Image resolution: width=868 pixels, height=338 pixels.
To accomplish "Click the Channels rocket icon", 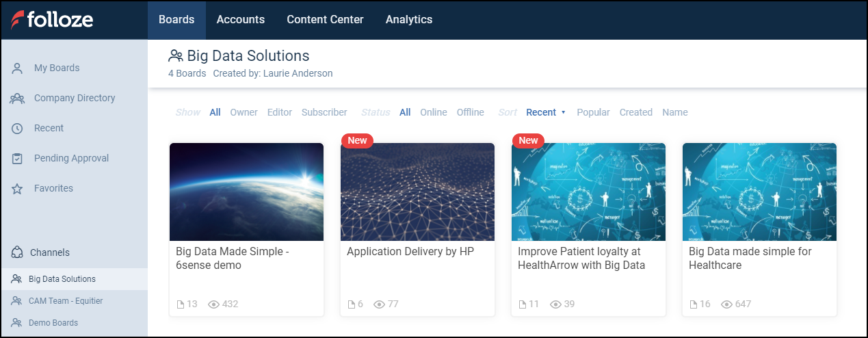I will [x=18, y=252].
